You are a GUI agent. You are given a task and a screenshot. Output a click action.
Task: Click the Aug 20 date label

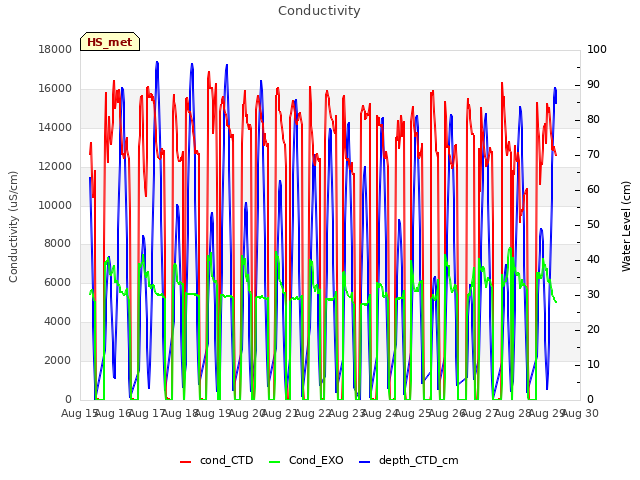tap(247, 413)
